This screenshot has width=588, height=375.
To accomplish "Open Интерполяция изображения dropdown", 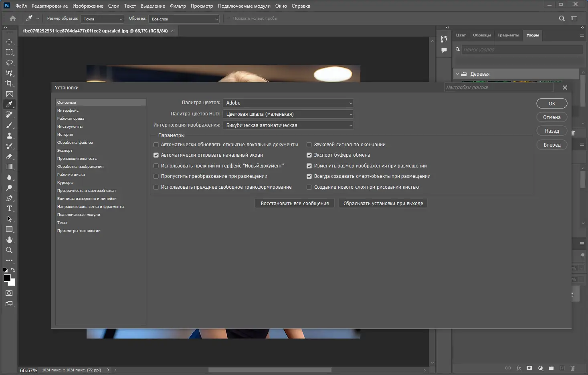I will tap(288, 125).
